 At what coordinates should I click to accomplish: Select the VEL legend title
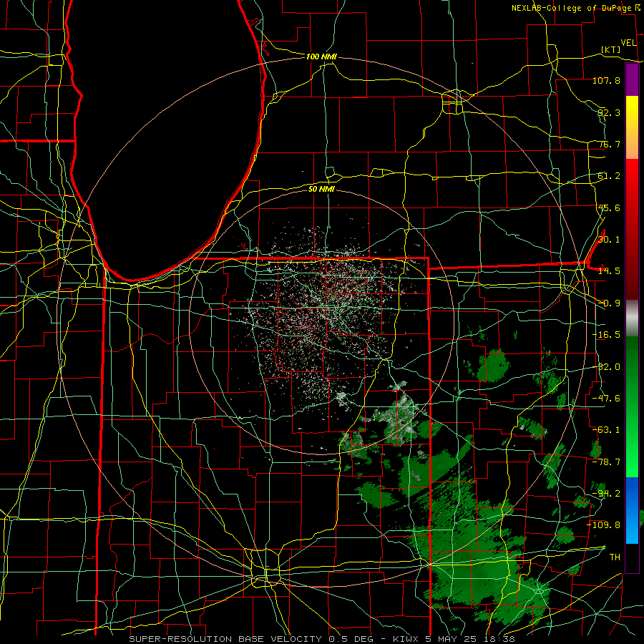pyautogui.click(x=628, y=43)
